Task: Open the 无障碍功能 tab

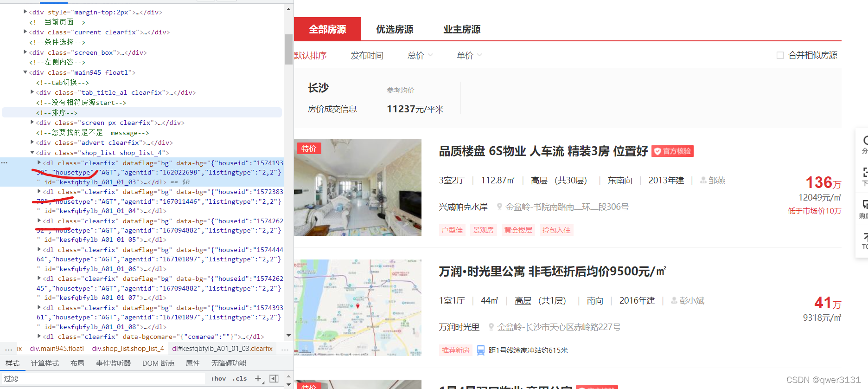Action: pyautogui.click(x=229, y=363)
